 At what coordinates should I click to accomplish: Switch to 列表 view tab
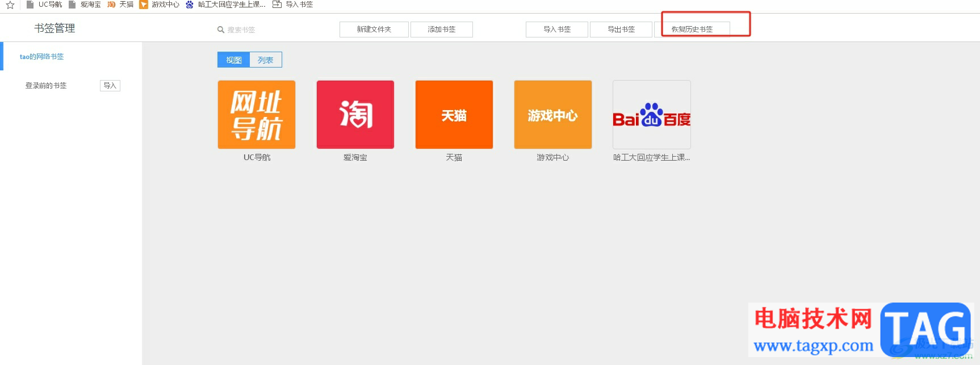[x=266, y=60]
